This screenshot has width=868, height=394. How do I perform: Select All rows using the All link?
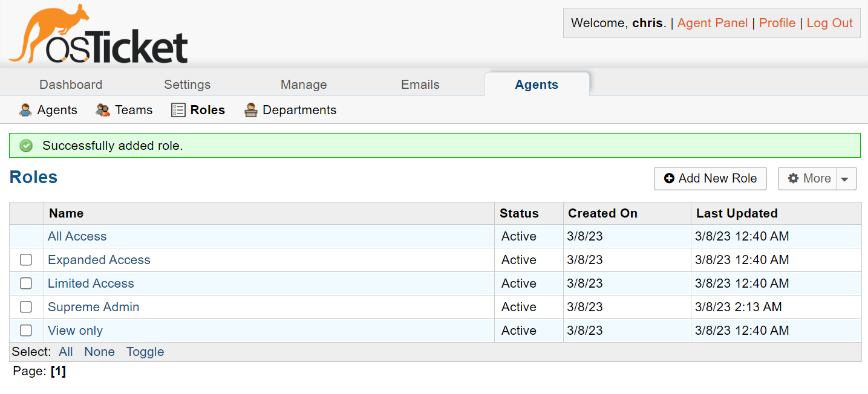click(65, 351)
